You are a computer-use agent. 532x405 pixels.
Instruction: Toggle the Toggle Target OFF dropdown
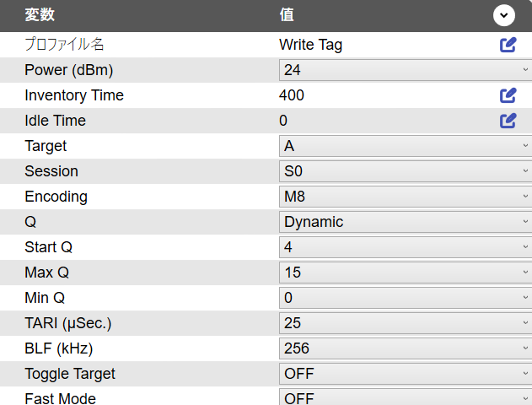pos(405,374)
